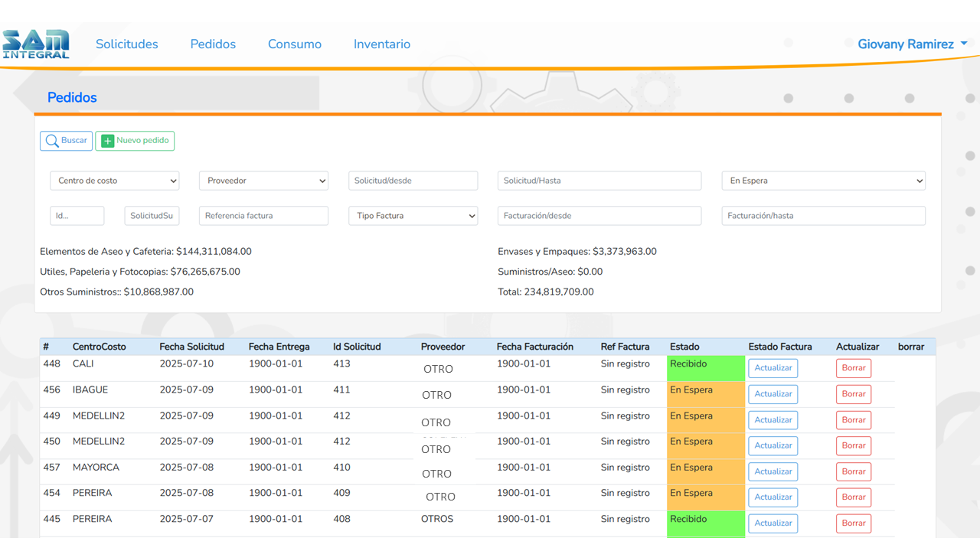Click the green Recibido status of order 448
Image resolution: width=980 pixels, height=551 pixels.
pos(705,368)
